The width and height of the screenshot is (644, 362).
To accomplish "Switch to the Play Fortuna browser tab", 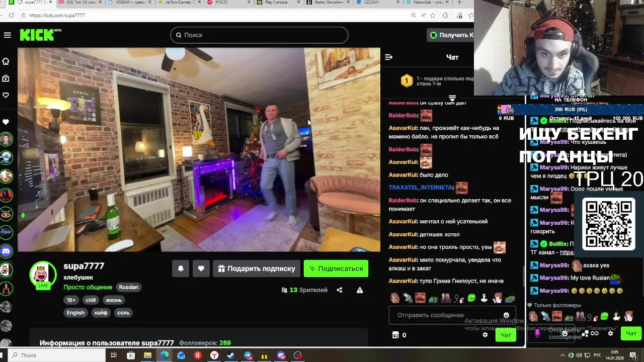I will point(279,3).
